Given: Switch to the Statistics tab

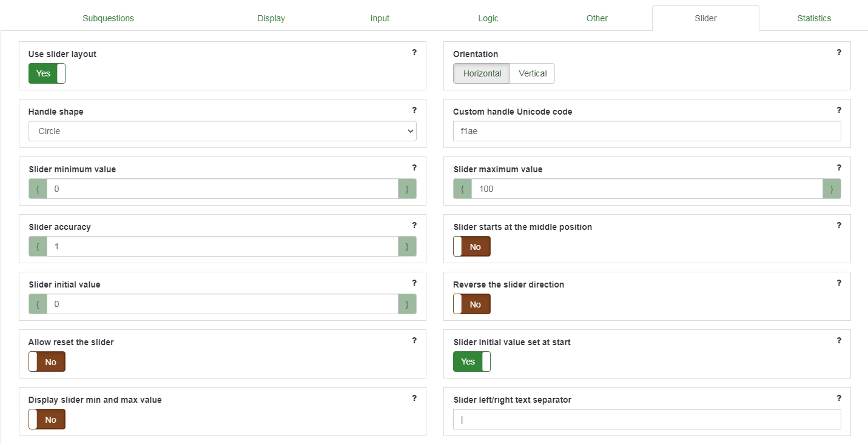Looking at the screenshot, I should click(x=813, y=18).
